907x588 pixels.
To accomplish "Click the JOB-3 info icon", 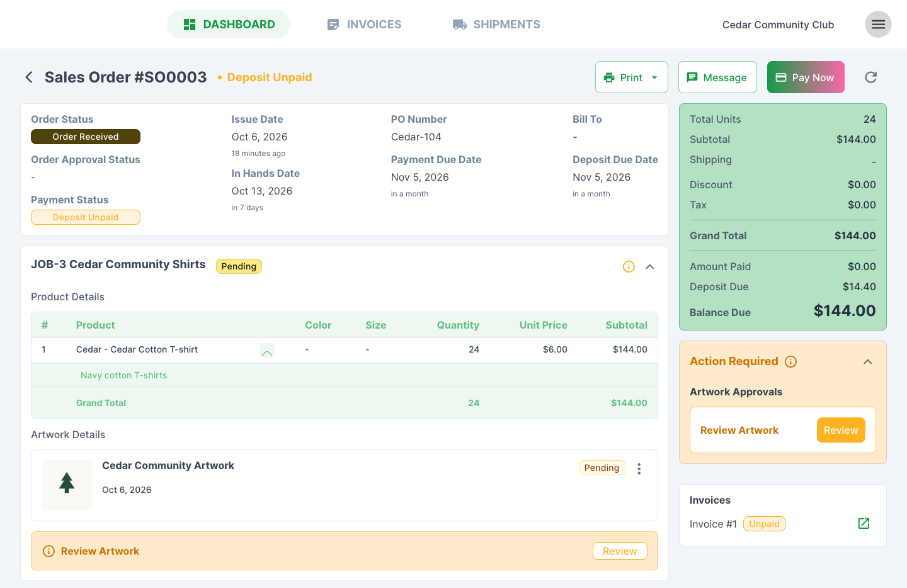I will 629,267.
